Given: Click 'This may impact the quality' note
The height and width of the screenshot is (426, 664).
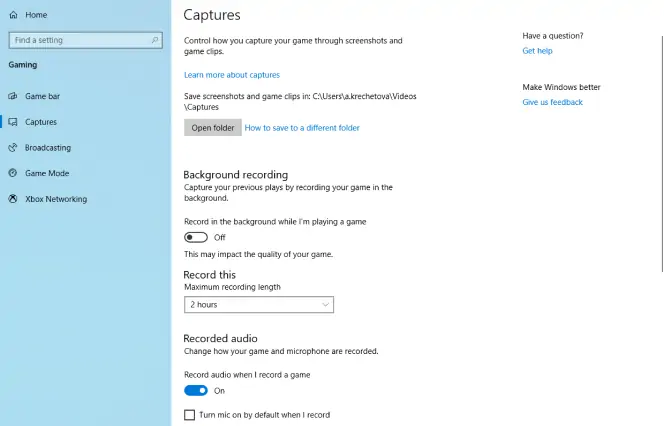Looking at the screenshot, I should tap(258, 254).
